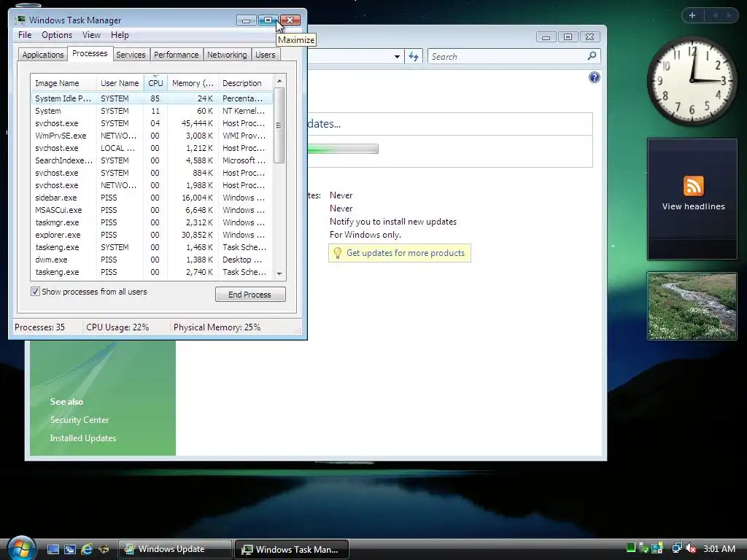Click muted volume speaker tray icon
The width and height of the screenshot is (747, 560).
pyautogui.click(x=691, y=548)
